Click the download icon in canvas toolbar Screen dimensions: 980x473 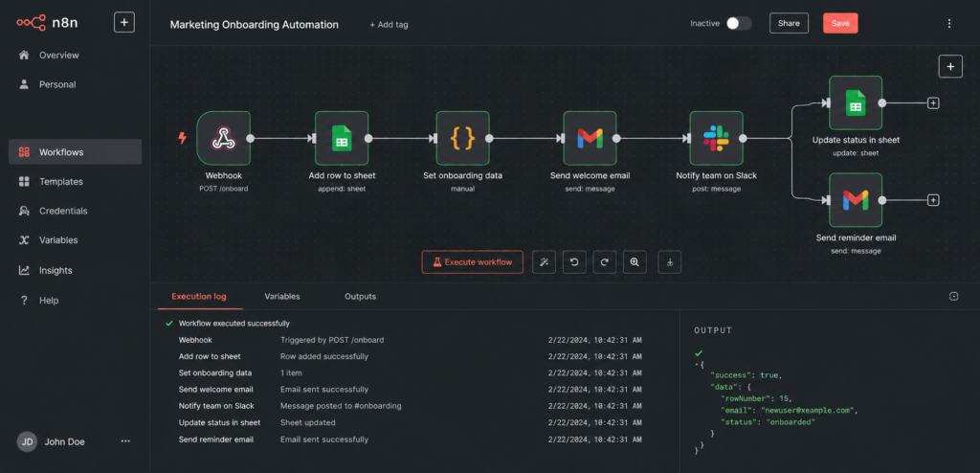click(x=669, y=262)
